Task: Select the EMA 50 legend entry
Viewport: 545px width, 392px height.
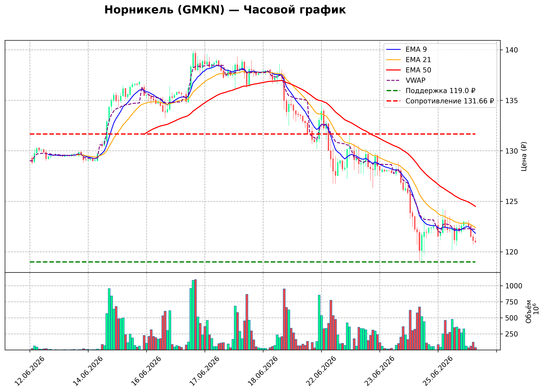Action: pos(409,70)
